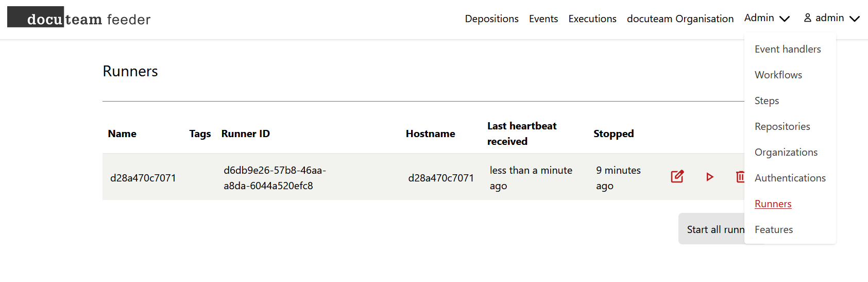Click the Start all runners button
868x282 pixels.
coord(712,229)
